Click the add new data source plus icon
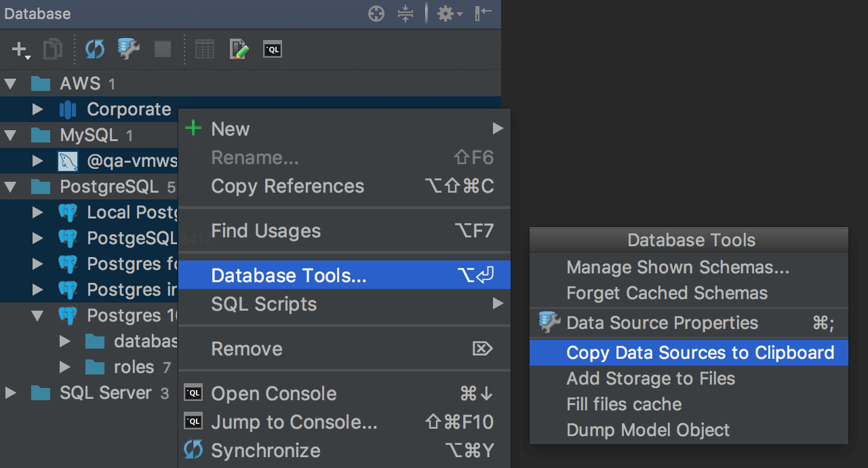This screenshot has height=468, width=868. [x=20, y=50]
